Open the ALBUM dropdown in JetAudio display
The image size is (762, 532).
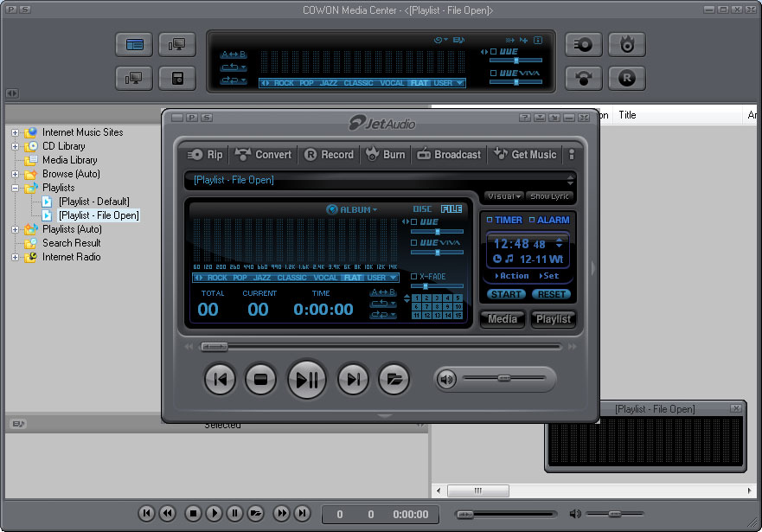pos(352,209)
